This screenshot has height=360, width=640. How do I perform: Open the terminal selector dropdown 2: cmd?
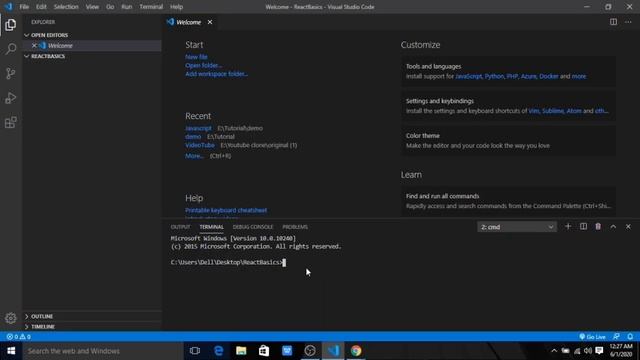tap(517, 227)
